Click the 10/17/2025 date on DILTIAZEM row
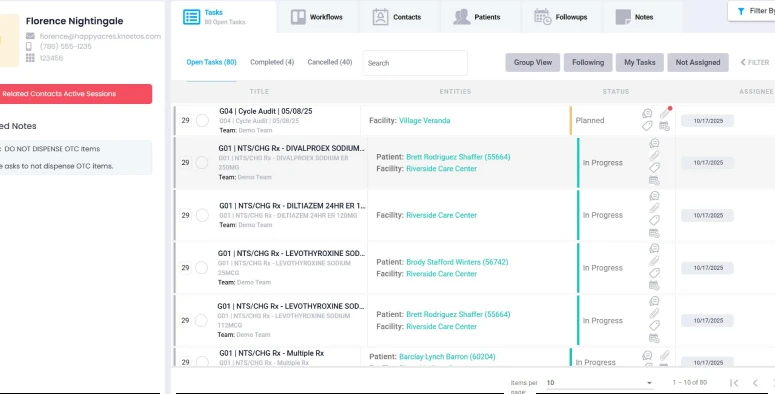Image resolution: width=775 pixels, height=394 pixels. coord(707,215)
